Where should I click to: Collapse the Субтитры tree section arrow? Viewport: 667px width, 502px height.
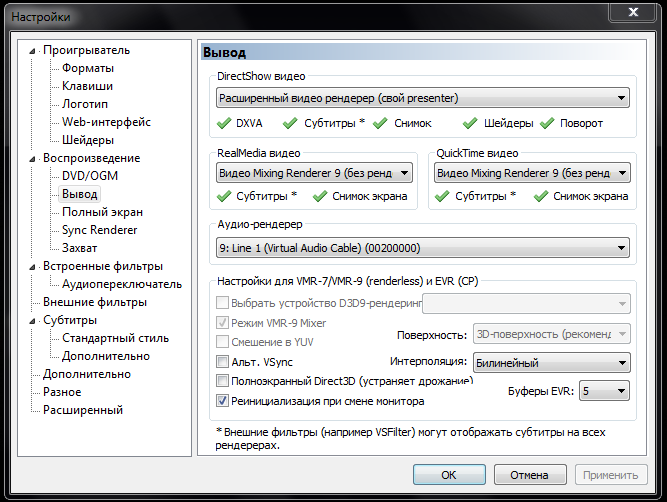tap(32, 321)
